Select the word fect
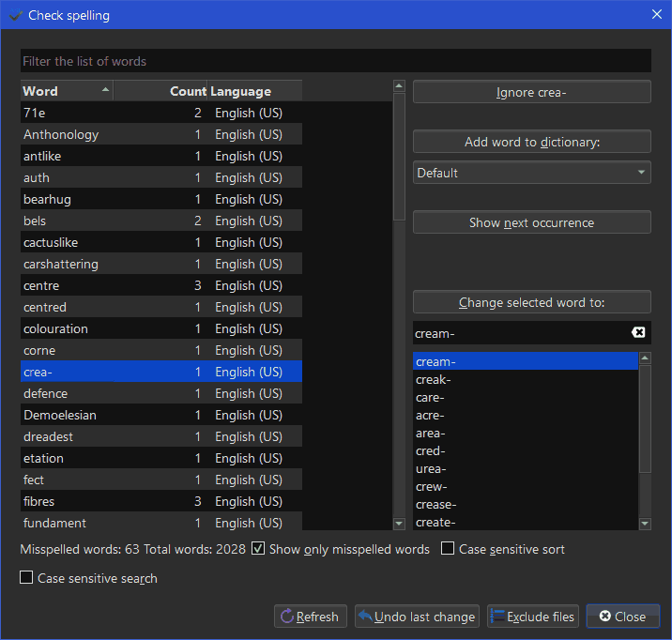The width and height of the screenshot is (672, 640). (x=161, y=480)
